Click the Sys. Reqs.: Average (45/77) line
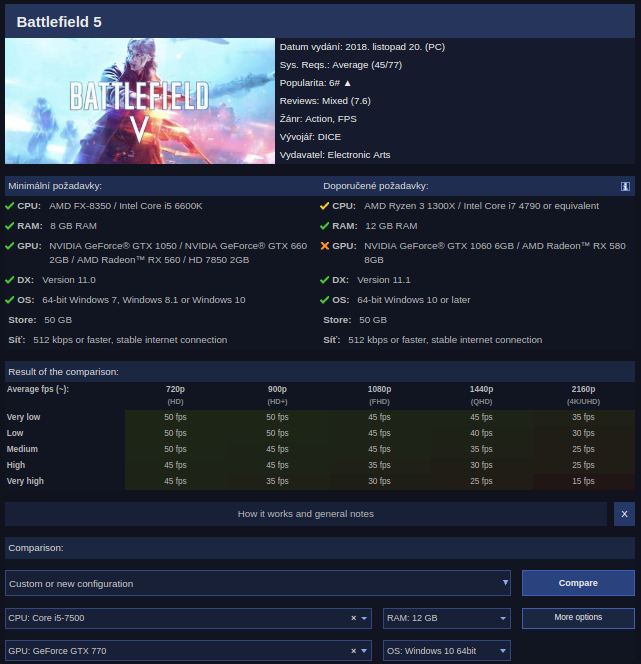The width and height of the screenshot is (641, 664). 341,65
